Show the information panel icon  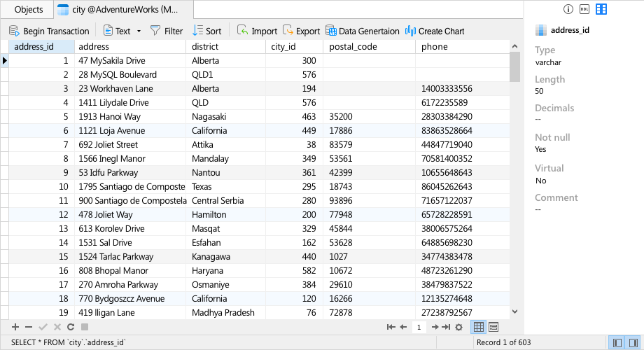pyautogui.click(x=568, y=9)
